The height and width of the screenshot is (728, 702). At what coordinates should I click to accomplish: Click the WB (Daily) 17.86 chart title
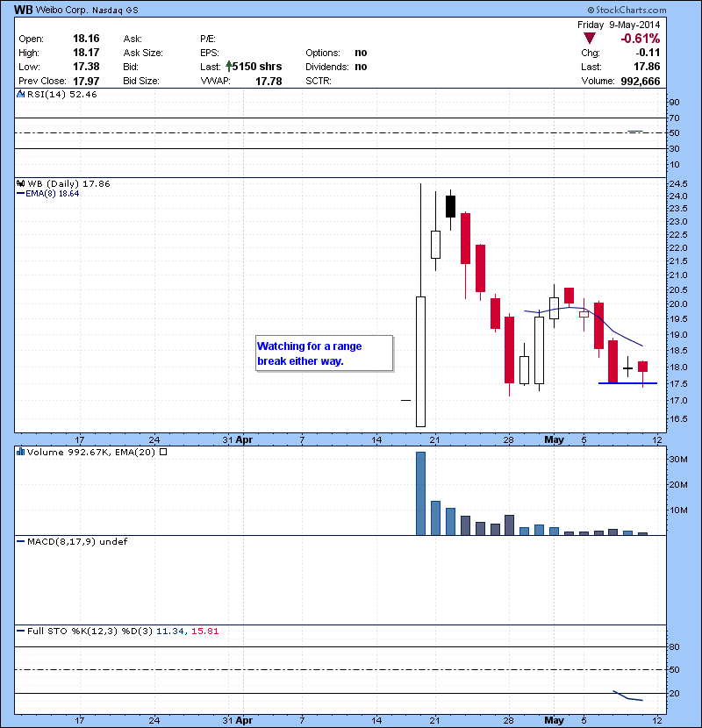point(68,184)
